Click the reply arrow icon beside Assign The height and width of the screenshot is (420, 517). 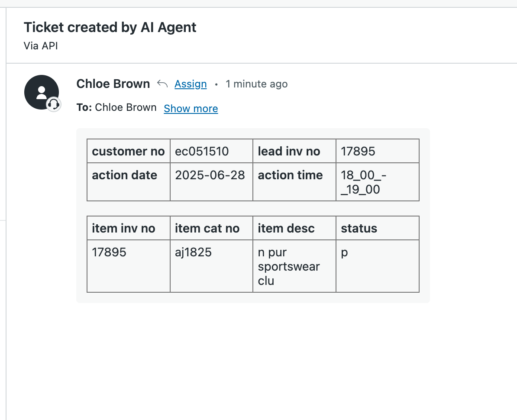[x=162, y=84]
